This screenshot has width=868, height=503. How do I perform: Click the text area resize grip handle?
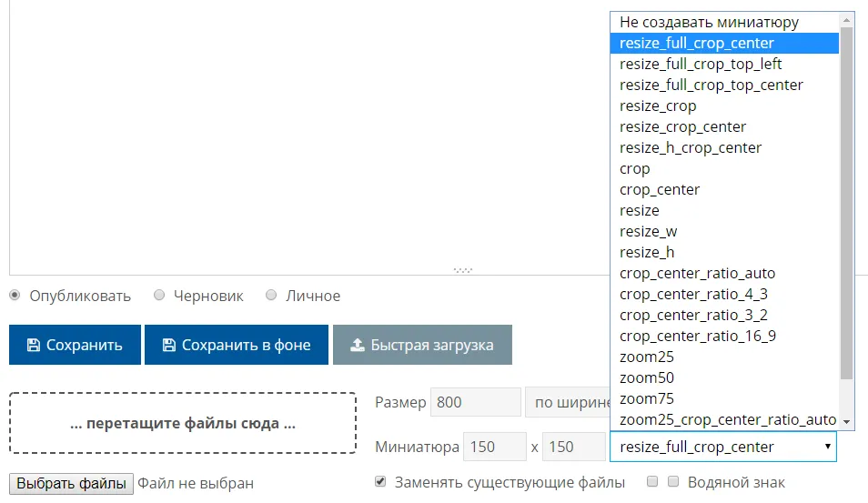pyautogui.click(x=463, y=270)
